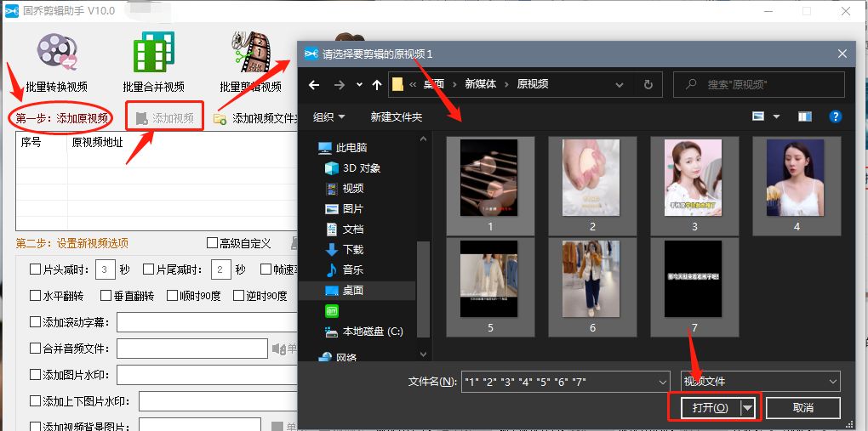Click the 打开(O) button
868x431 pixels.
click(x=711, y=408)
